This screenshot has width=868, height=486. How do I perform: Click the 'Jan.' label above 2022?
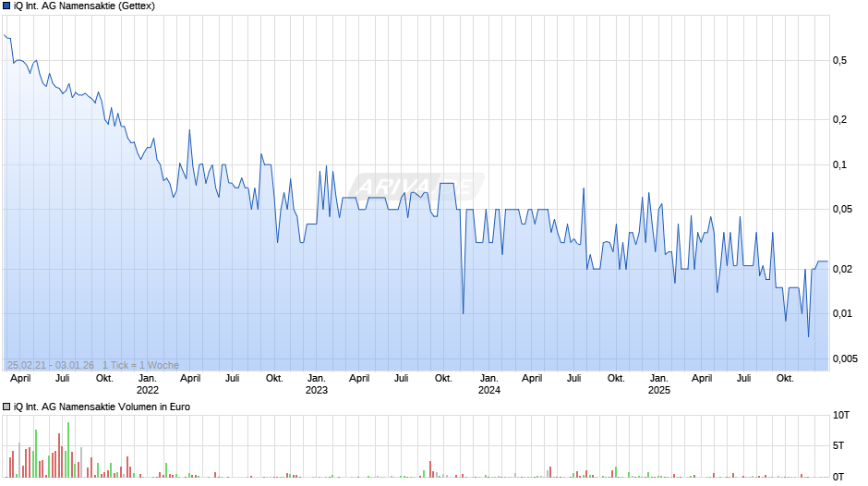147,379
